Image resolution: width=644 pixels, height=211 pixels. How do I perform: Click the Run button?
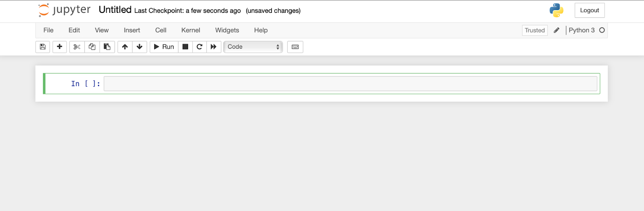click(164, 47)
